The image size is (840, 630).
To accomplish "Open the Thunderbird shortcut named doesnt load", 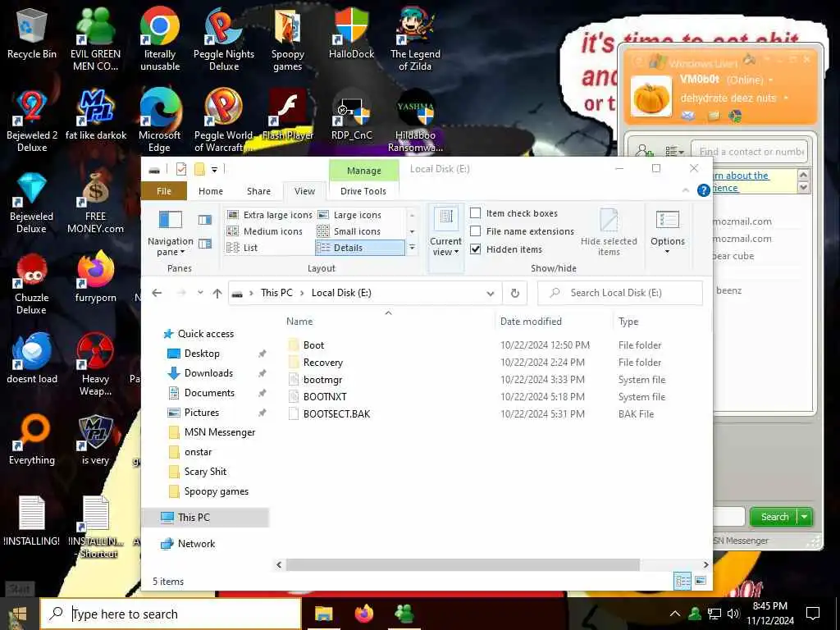I will pyautogui.click(x=32, y=359).
